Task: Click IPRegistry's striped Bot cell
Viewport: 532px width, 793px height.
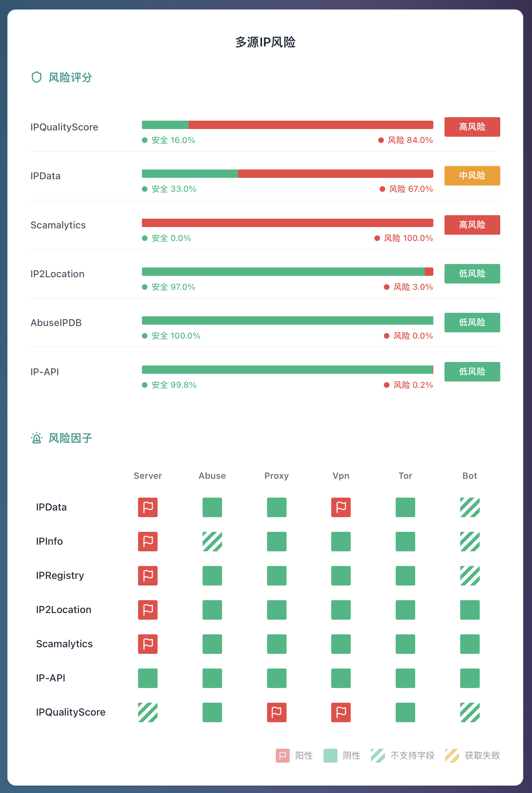Action: pyautogui.click(x=470, y=576)
